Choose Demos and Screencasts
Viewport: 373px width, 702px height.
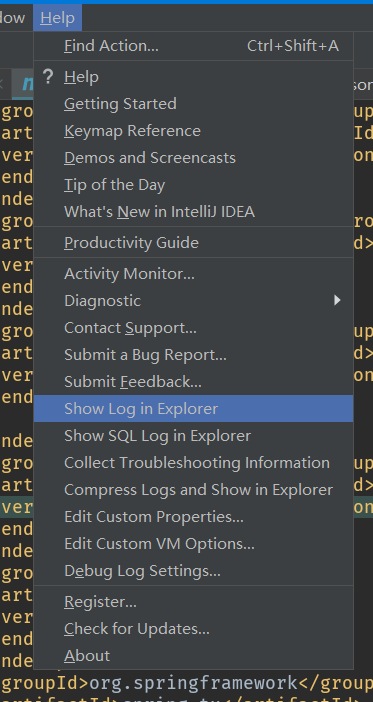coord(193,158)
